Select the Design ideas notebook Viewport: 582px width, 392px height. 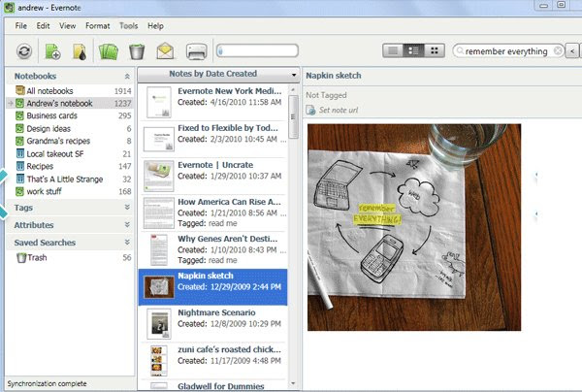point(70,128)
